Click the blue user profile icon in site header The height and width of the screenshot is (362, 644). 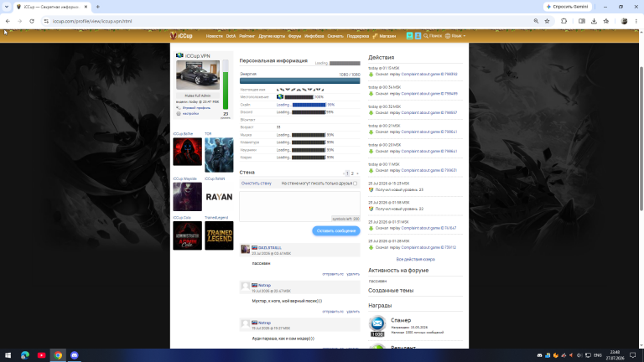pos(418,36)
